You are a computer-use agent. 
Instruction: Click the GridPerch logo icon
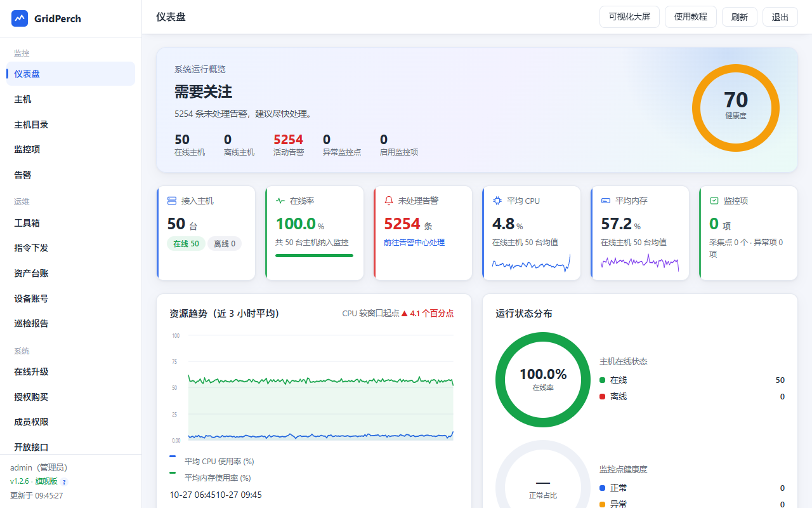[20, 18]
